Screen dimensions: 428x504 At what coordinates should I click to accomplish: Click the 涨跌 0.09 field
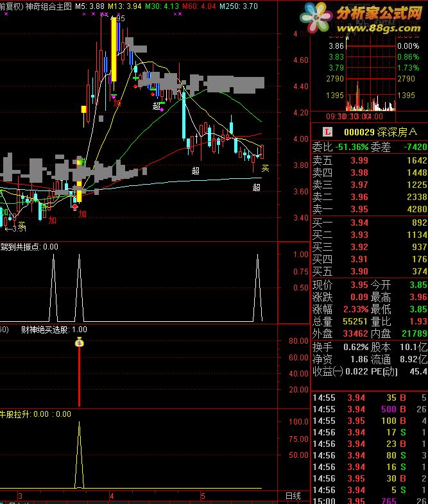tap(340, 298)
